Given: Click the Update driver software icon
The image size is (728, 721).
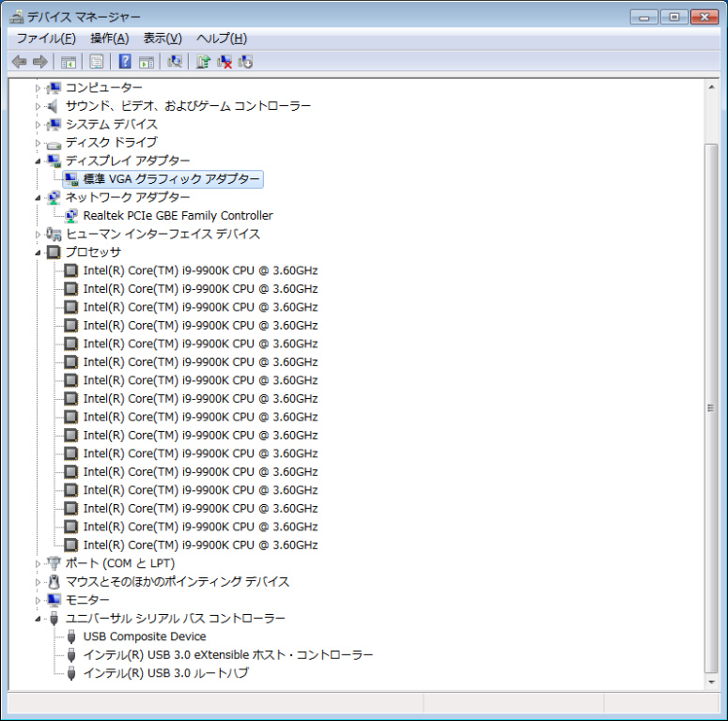Looking at the screenshot, I should click(203, 61).
